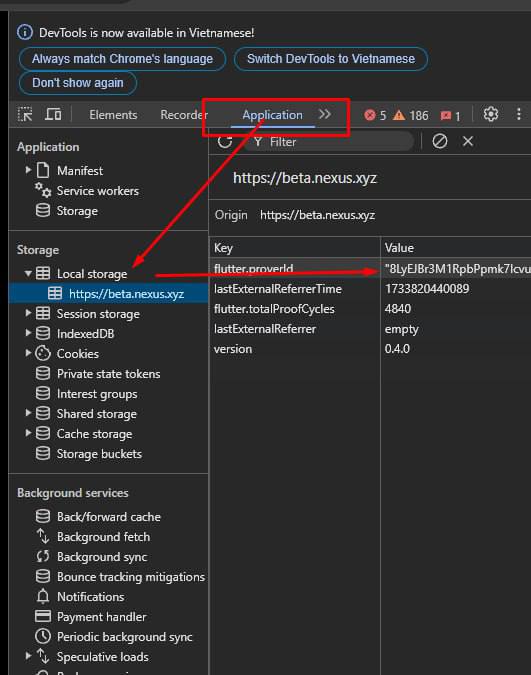
Task: Expand the IndexedDB tree node
Action: point(28,333)
